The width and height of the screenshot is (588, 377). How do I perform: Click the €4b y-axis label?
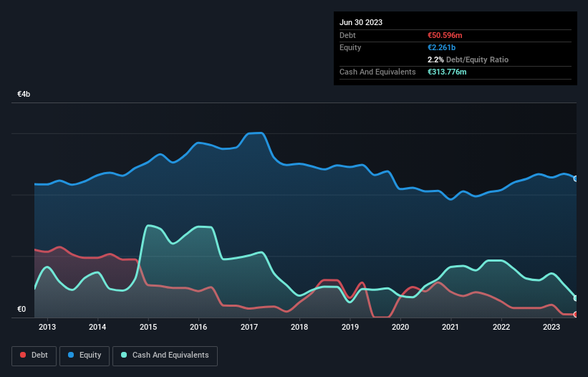(24, 94)
